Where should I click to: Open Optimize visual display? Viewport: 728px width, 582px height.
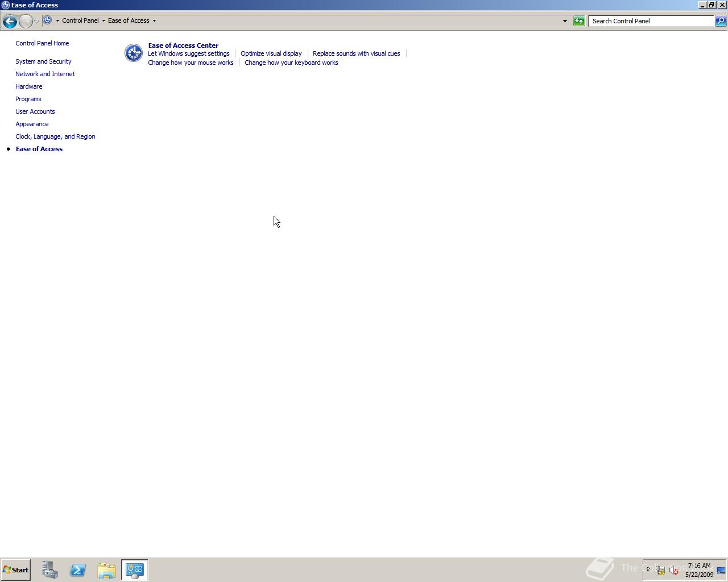[271, 53]
